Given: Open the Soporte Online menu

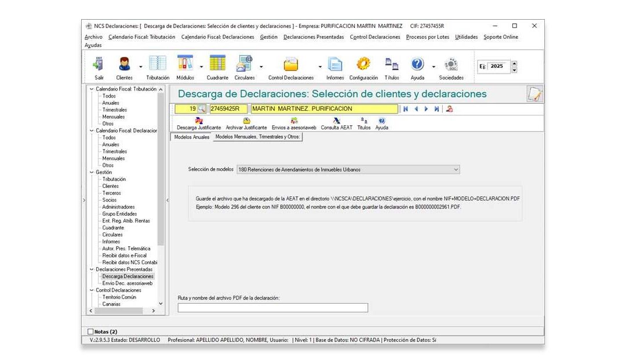Looking at the screenshot, I should click(x=501, y=37).
